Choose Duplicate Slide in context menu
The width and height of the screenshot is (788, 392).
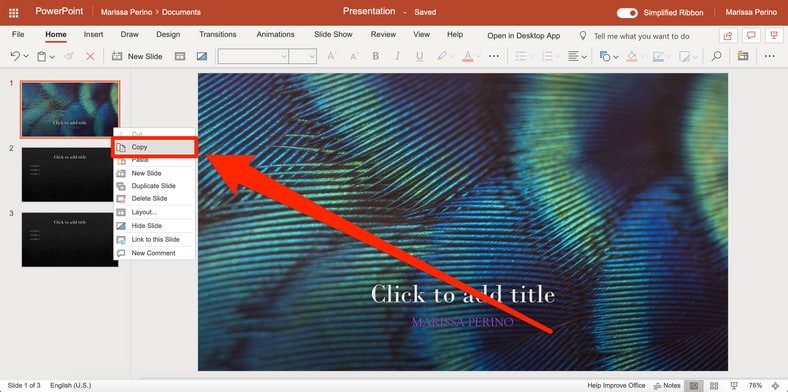tap(154, 186)
